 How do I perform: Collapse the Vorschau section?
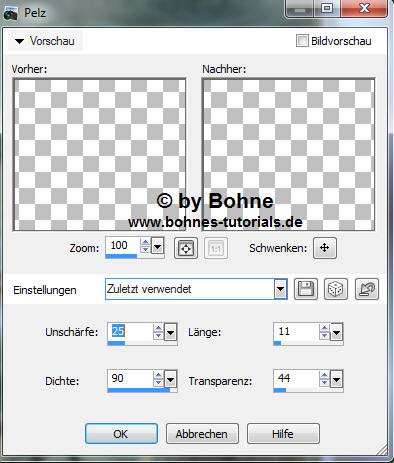tap(19, 41)
